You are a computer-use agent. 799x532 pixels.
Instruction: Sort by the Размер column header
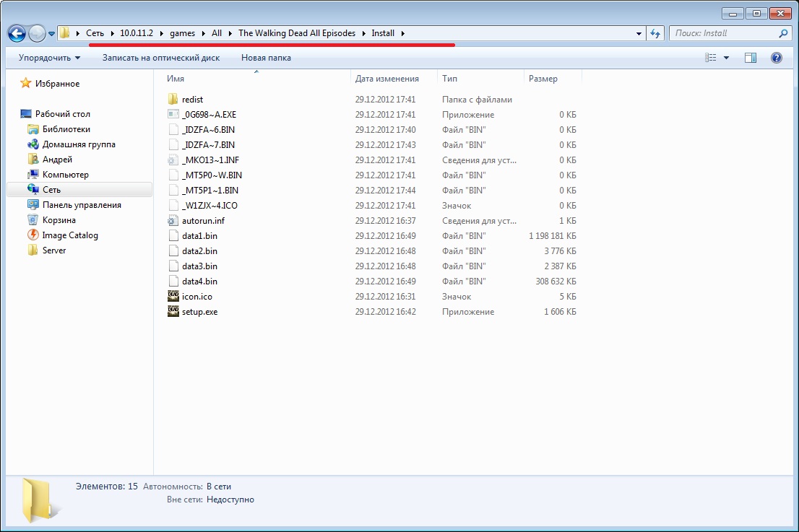point(543,79)
